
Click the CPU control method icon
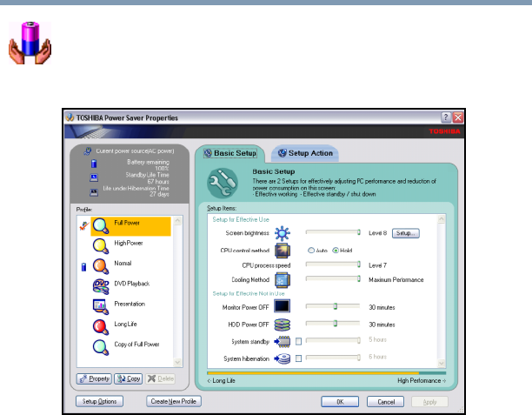(x=283, y=251)
